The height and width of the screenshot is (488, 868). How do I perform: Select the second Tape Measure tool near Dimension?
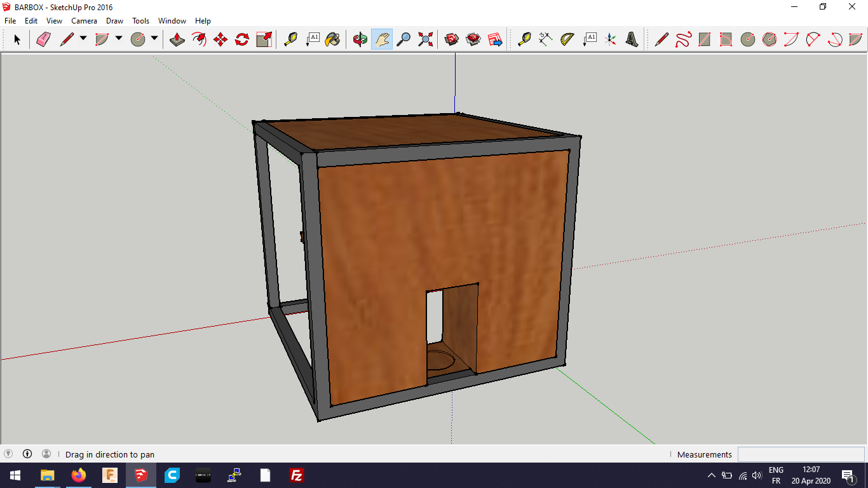(524, 39)
